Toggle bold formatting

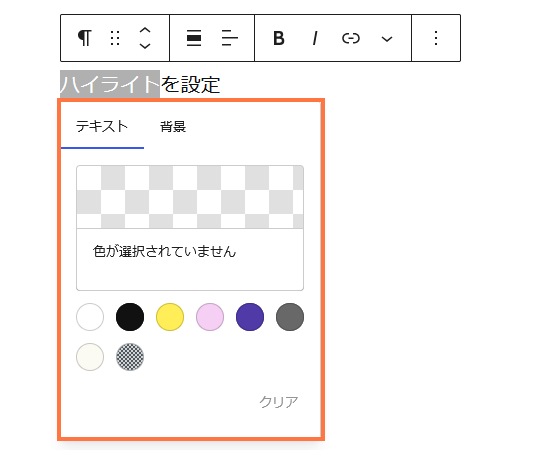point(279,38)
